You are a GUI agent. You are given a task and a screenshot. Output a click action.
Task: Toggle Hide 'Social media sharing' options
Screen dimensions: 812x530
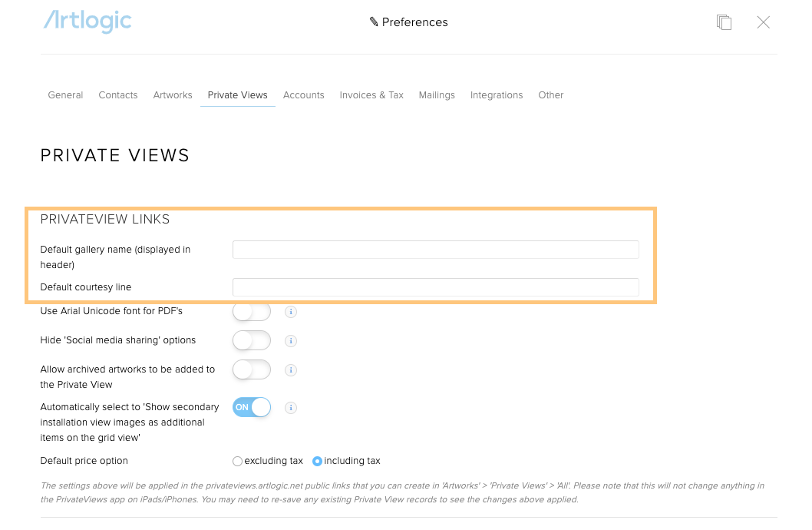point(252,340)
